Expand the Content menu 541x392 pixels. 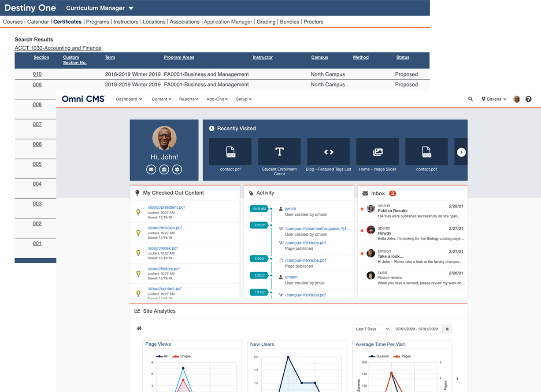coord(162,99)
